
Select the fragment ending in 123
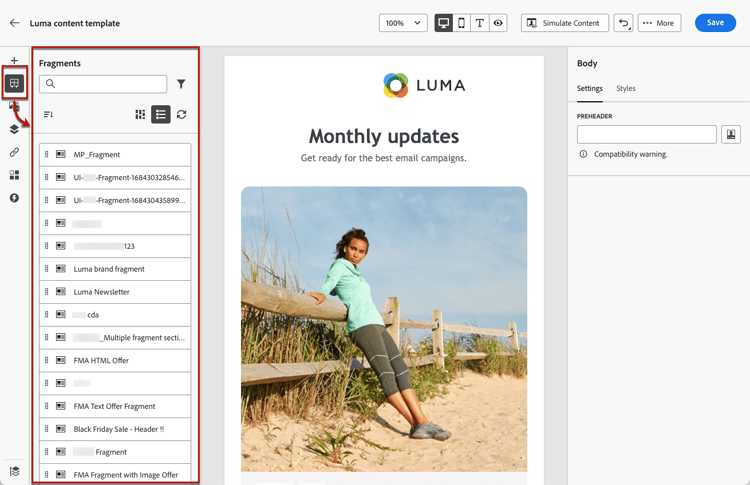point(115,246)
